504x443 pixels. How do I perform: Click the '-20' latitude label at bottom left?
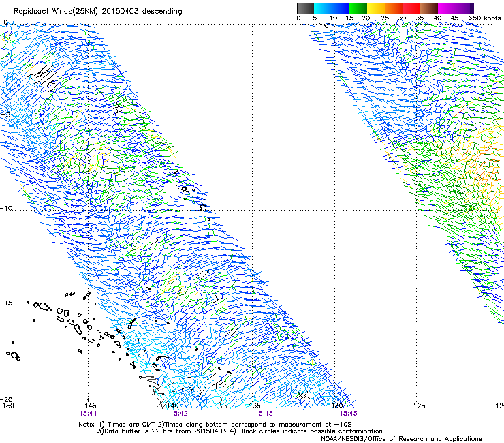pyautogui.click(x=6, y=400)
